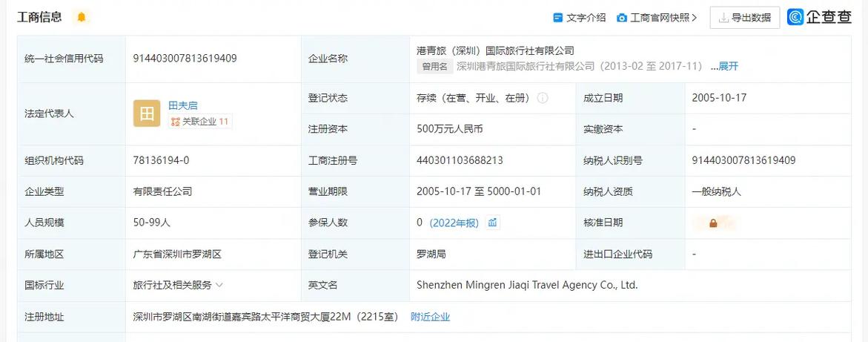View 关联企业 11 related companies
868x342 pixels.
200,122
